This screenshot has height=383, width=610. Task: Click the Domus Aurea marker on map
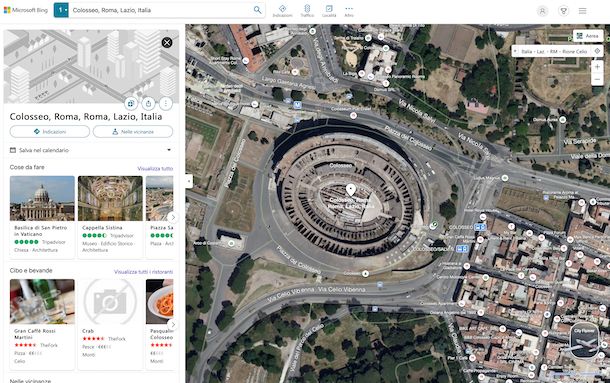pos(563,120)
